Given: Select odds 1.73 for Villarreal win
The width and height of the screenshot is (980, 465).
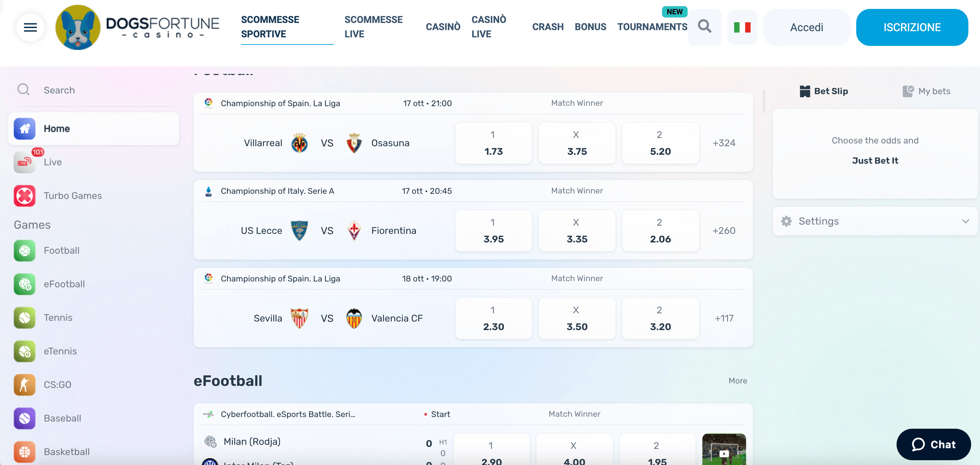Looking at the screenshot, I should 493,143.
